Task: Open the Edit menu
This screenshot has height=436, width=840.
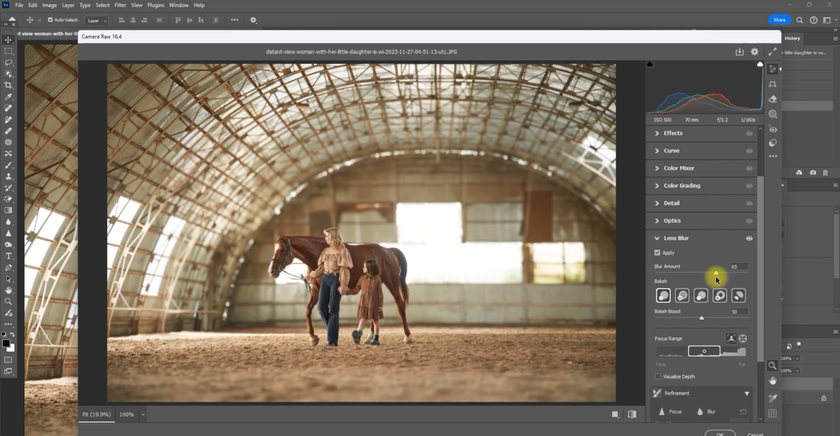Action: point(33,5)
